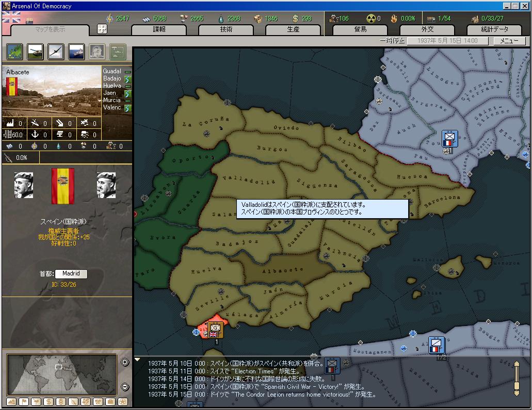532x410 pixels.
Task: Click the money dollar icon in top bar
Action: point(296,19)
